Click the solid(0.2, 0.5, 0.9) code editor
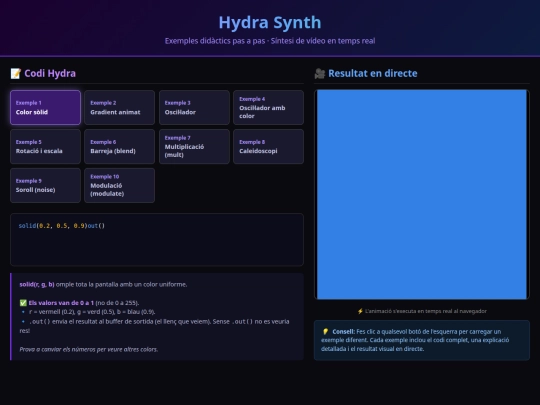The height and width of the screenshot is (405, 540). (x=157, y=240)
